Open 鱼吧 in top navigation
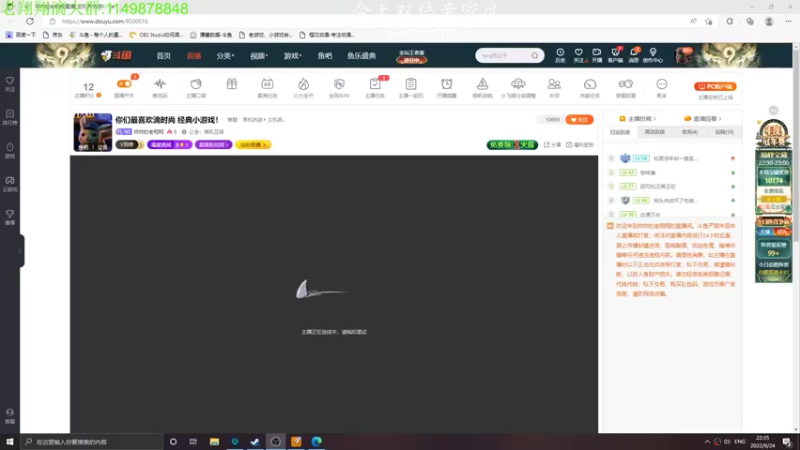This screenshot has width=800, height=450. pos(324,56)
